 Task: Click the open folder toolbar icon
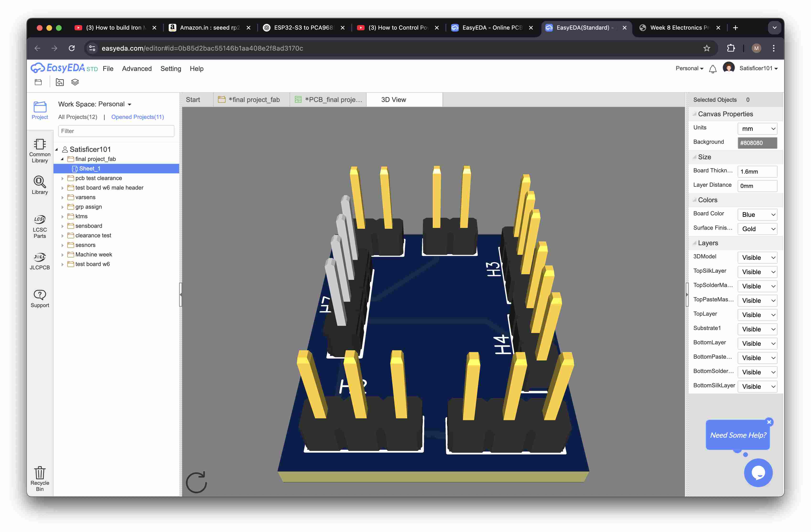click(38, 82)
